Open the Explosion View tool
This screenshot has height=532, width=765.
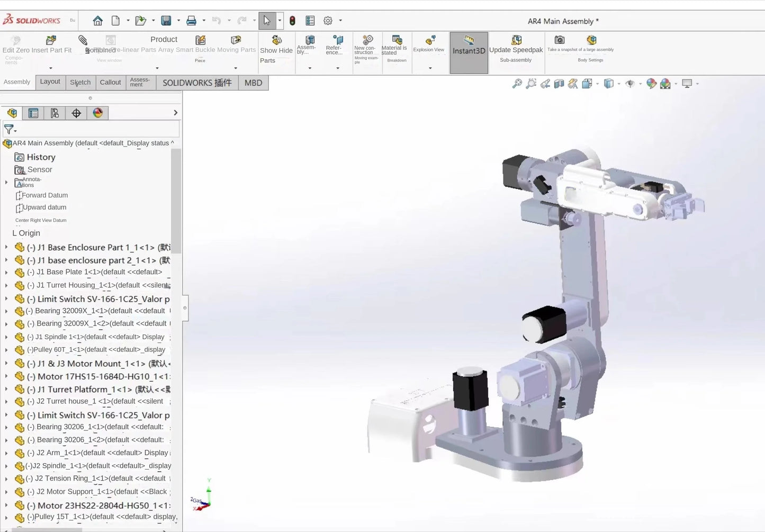428,45
